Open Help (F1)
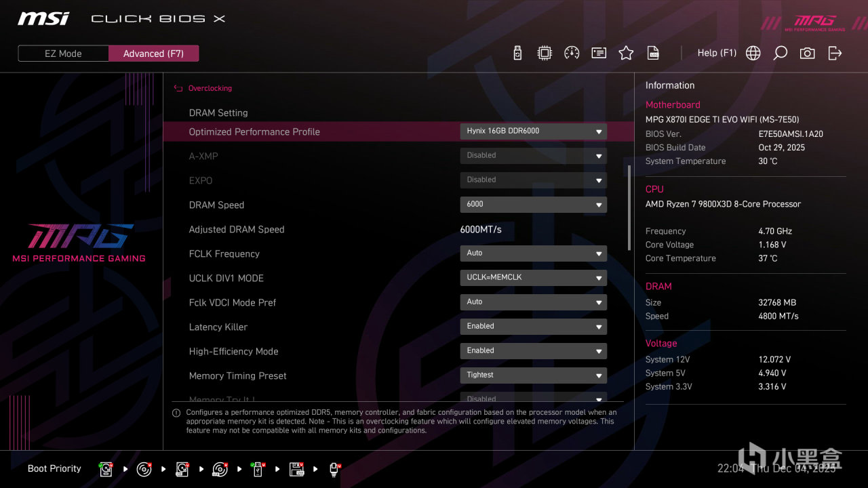The width and height of the screenshot is (868, 488). (x=717, y=53)
